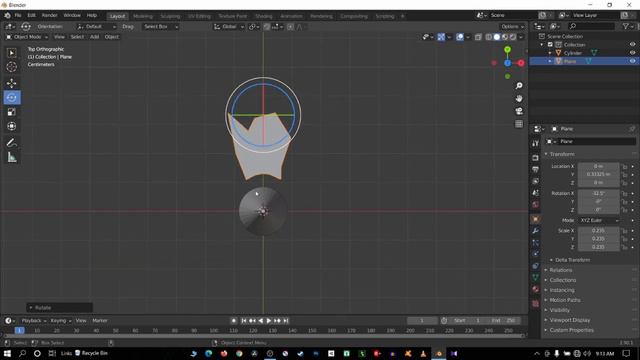Click the green Y axis gizmo
Image resolution: width=640 pixels, height=360 pixels.
tap(507, 50)
